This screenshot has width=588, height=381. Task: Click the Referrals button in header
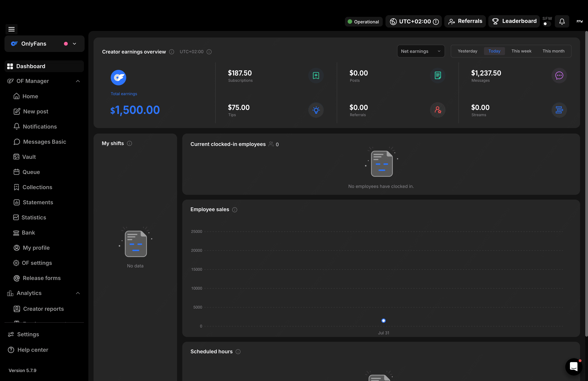pos(465,22)
